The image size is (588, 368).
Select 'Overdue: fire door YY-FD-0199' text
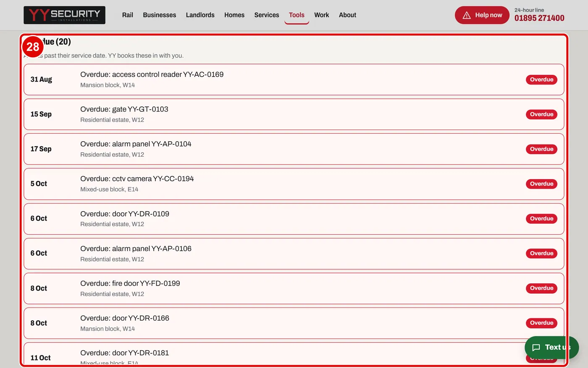130,283
